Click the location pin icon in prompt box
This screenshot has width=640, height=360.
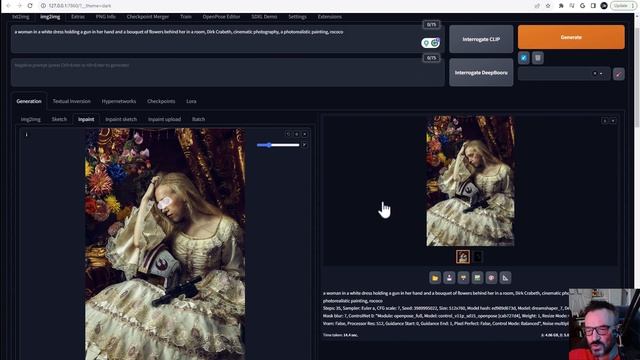click(426, 43)
